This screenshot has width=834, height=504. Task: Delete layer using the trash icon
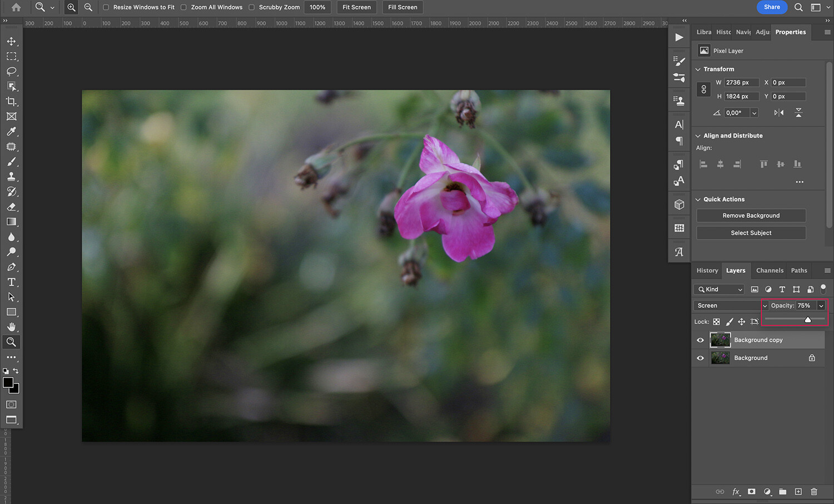coord(814,492)
